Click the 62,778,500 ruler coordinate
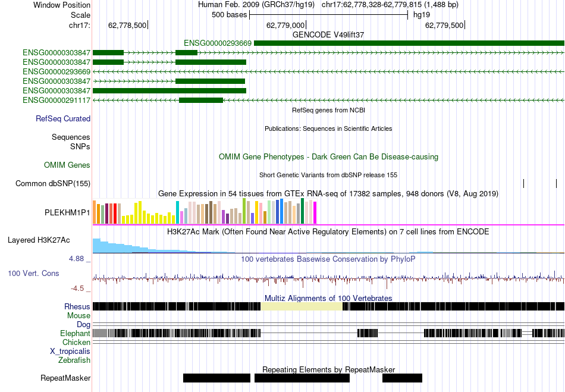565x392 pixels. click(x=127, y=25)
